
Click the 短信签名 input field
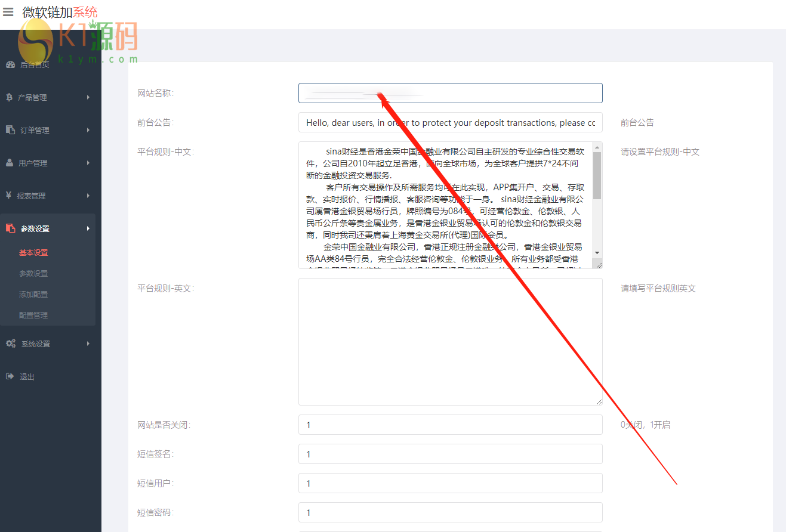(451, 454)
